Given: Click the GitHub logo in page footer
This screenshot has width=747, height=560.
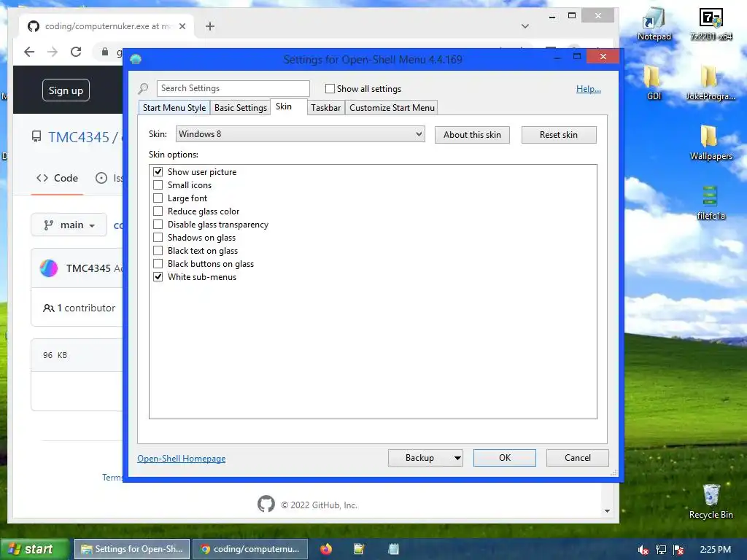Looking at the screenshot, I should point(266,504).
